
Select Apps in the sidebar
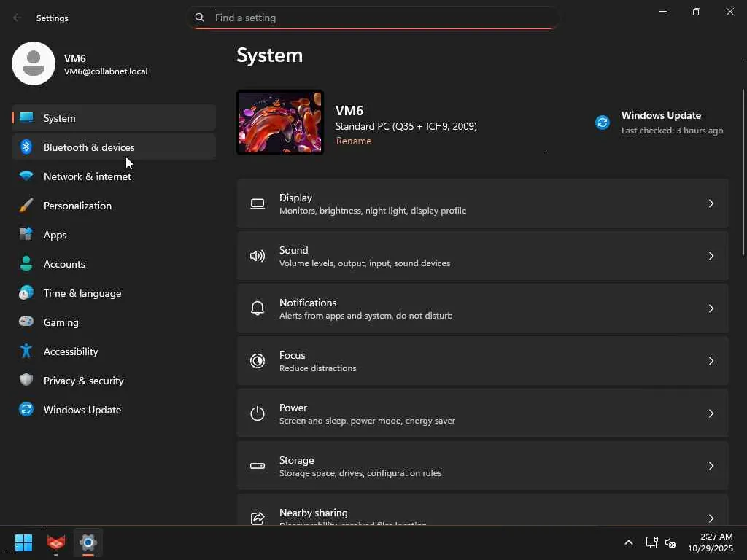click(x=55, y=235)
